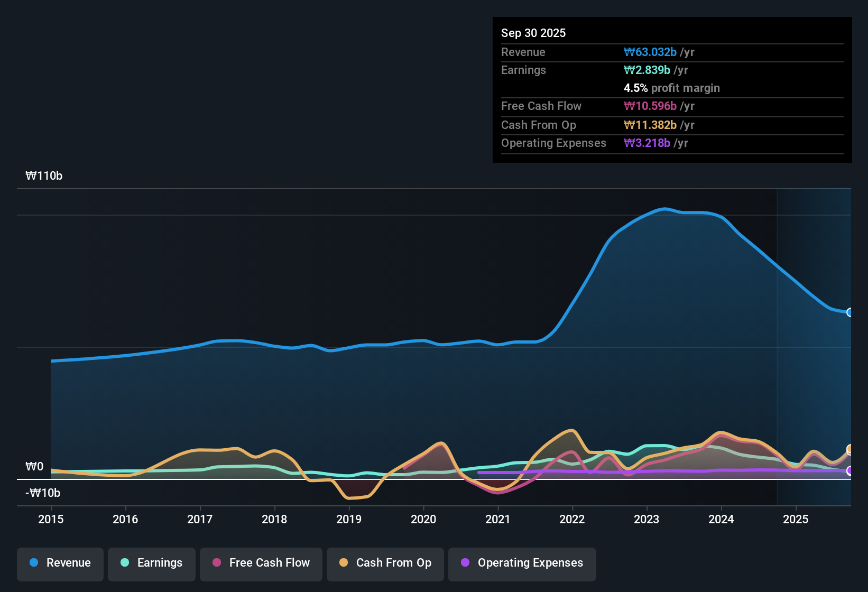Image resolution: width=868 pixels, height=592 pixels.
Task: Toggle the Revenue series visibility
Action: coord(60,563)
